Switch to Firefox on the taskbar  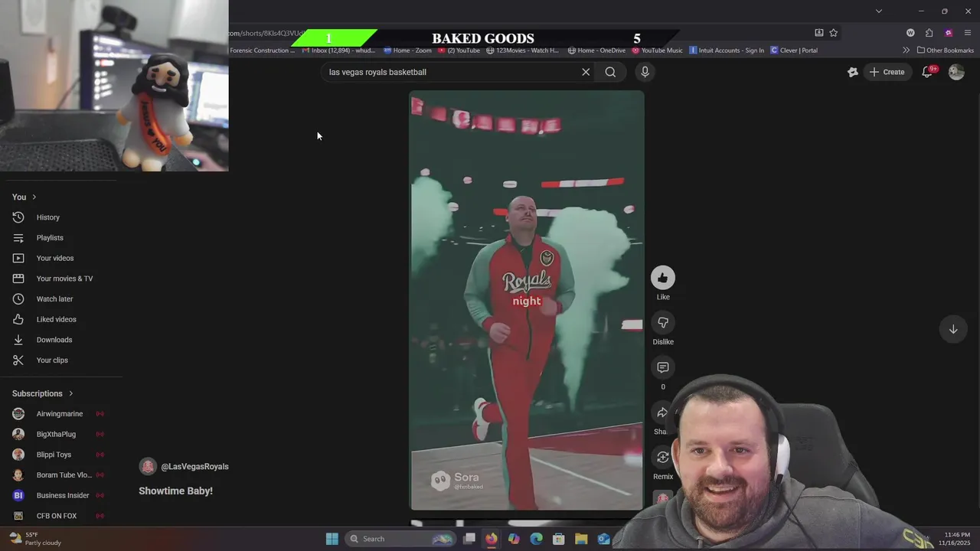pos(492,539)
